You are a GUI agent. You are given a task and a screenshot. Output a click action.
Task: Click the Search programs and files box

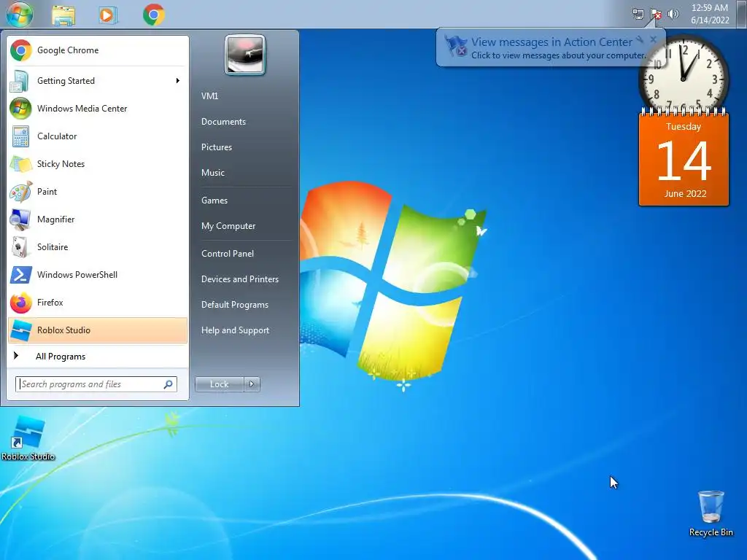[x=96, y=384]
